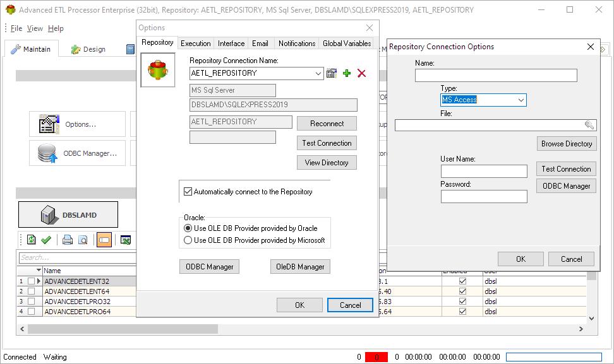The height and width of the screenshot is (364, 614).
Task: Toggle the highlighted orange field icon
Action: click(x=104, y=240)
